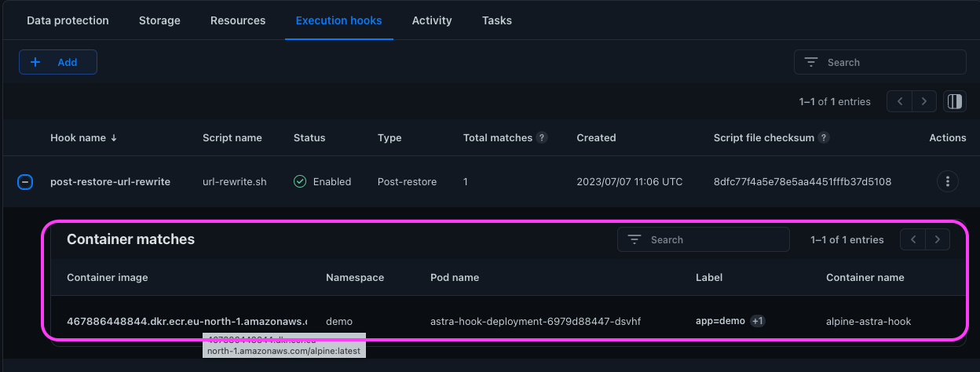The image size is (980, 372).
Task: Click the Total matches help question mark
Action: coord(542,137)
